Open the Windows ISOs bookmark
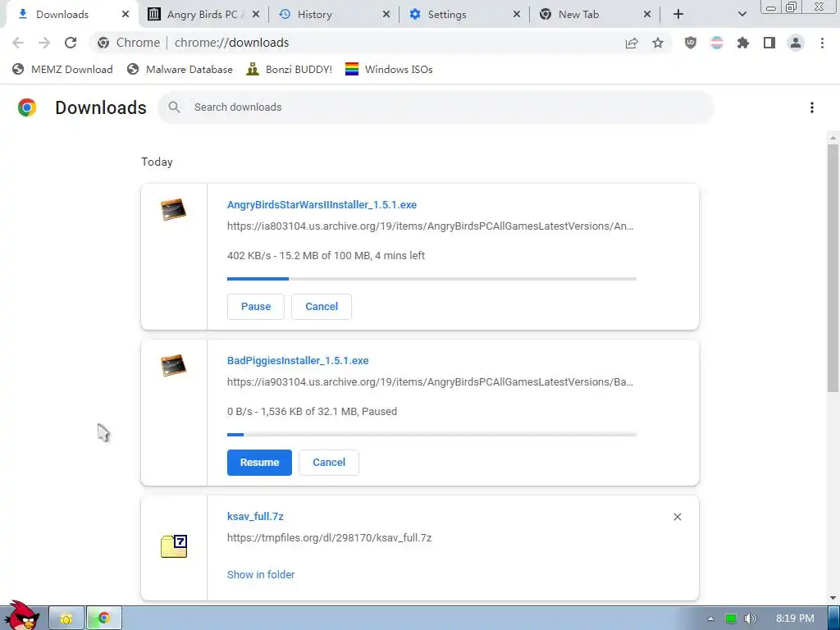Image resolution: width=840 pixels, height=630 pixels. (389, 69)
